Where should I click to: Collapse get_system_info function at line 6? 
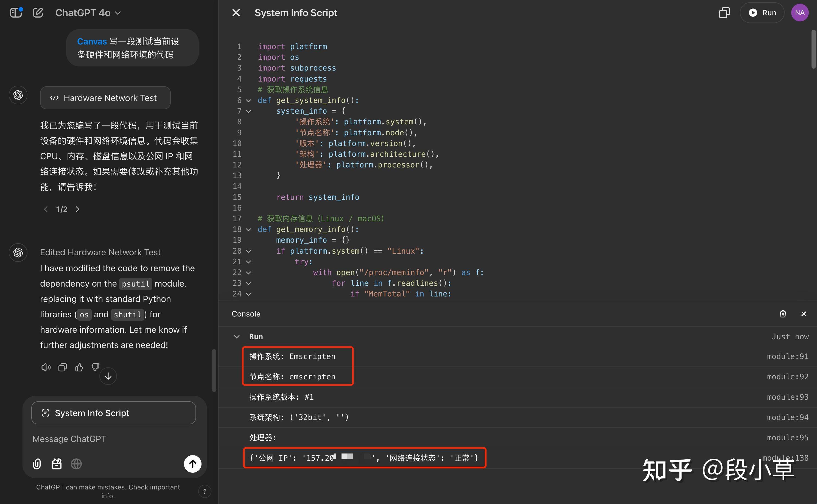point(248,100)
